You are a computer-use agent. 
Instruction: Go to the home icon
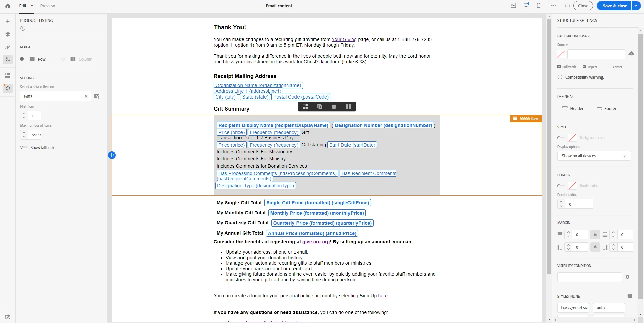pos(8,6)
